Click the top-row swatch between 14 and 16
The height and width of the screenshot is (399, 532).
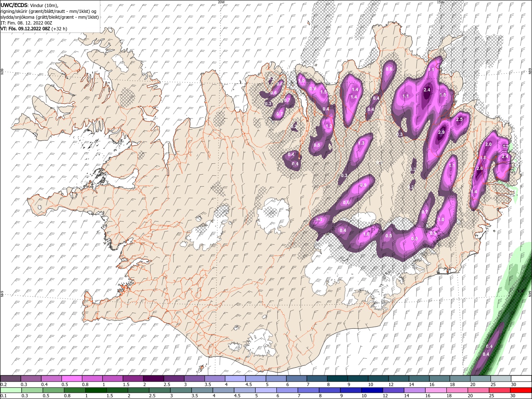[x=419, y=379]
